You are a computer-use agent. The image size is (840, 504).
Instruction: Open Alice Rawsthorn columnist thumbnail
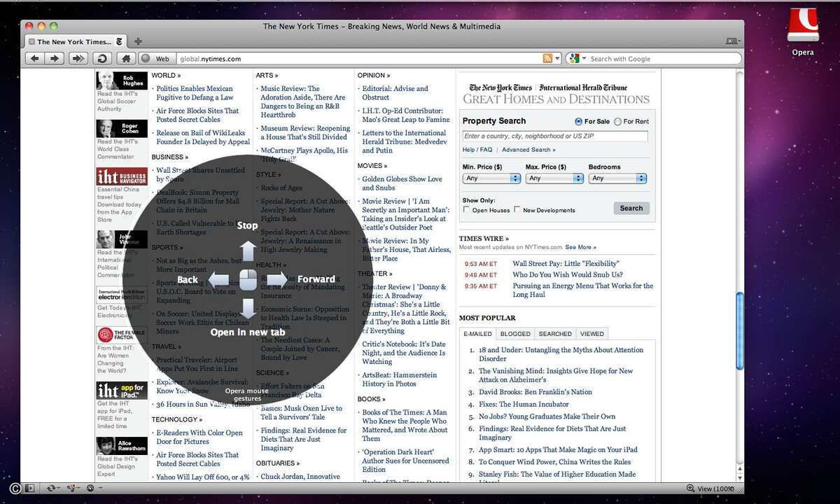point(122,446)
